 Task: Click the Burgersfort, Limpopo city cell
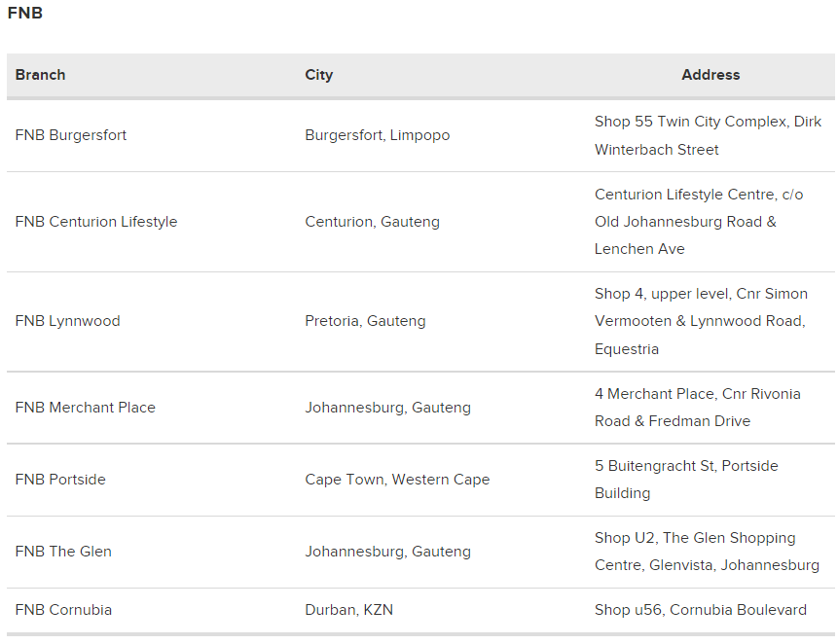click(x=378, y=135)
